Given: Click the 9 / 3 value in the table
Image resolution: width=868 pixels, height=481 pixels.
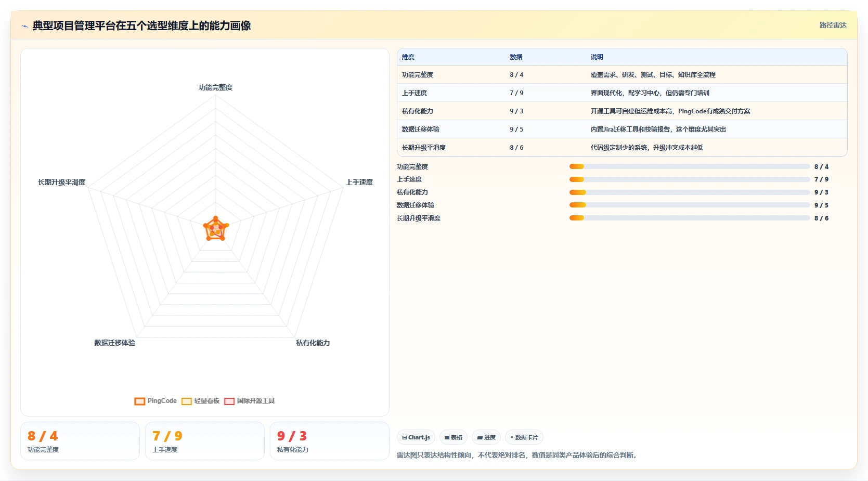Looking at the screenshot, I should pyautogui.click(x=516, y=111).
